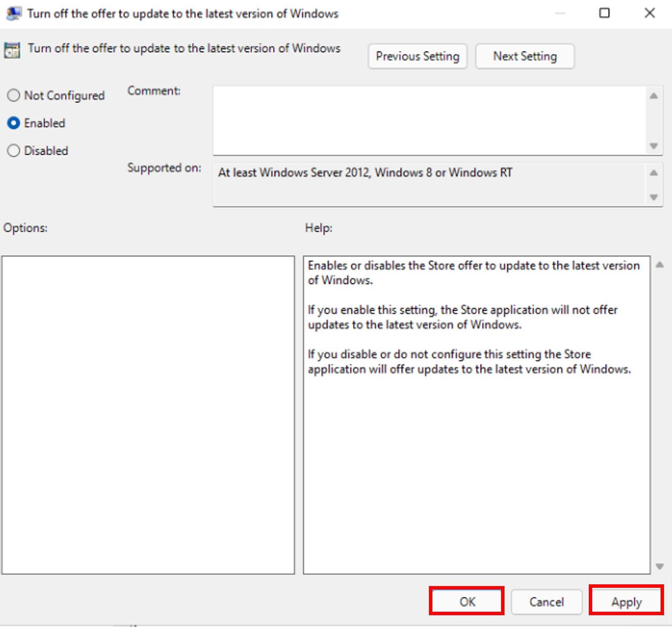This screenshot has width=672, height=627.
Task: Click inside the Comment text field
Action: pyautogui.click(x=429, y=120)
